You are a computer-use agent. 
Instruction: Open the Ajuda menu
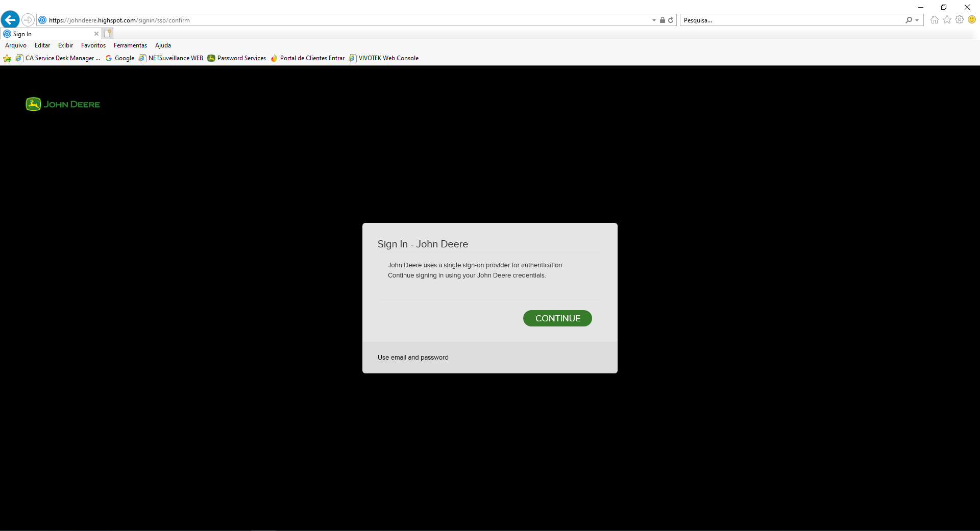pos(163,45)
